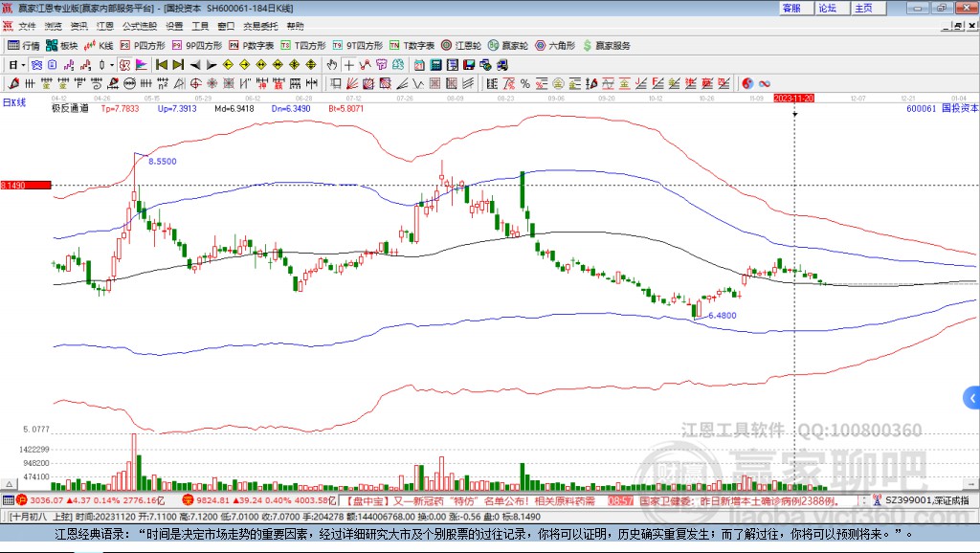Click the down-arrow scroll button at right
This screenshot has height=553, width=980.
coord(971,484)
